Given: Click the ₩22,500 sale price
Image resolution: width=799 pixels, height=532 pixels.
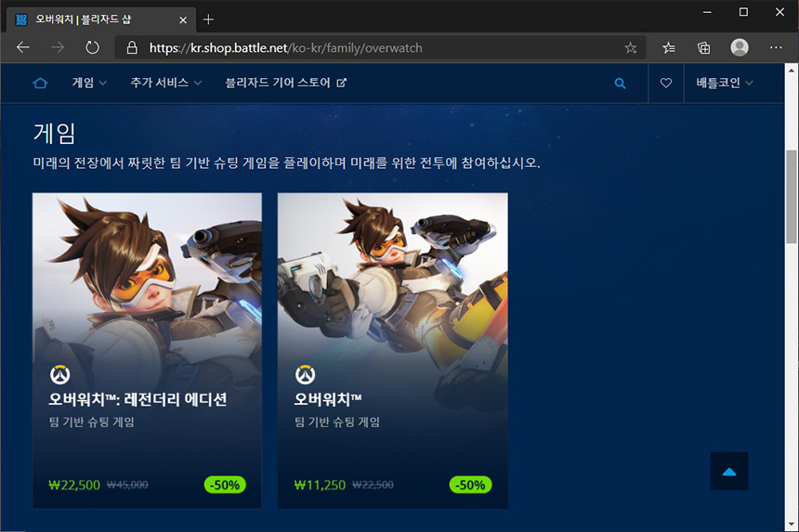Looking at the screenshot, I should pos(74,485).
